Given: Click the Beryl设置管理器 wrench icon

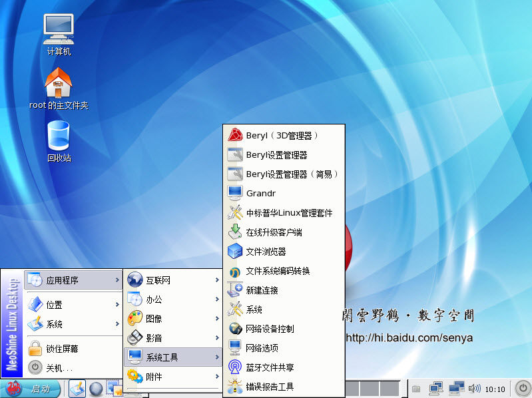Looking at the screenshot, I should 235,155.
